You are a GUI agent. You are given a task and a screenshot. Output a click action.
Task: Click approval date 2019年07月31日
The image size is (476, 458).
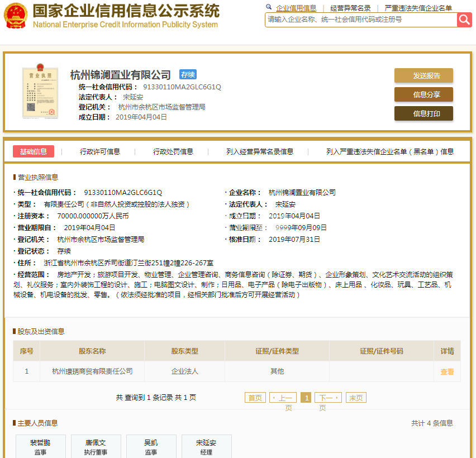(x=294, y=240)
